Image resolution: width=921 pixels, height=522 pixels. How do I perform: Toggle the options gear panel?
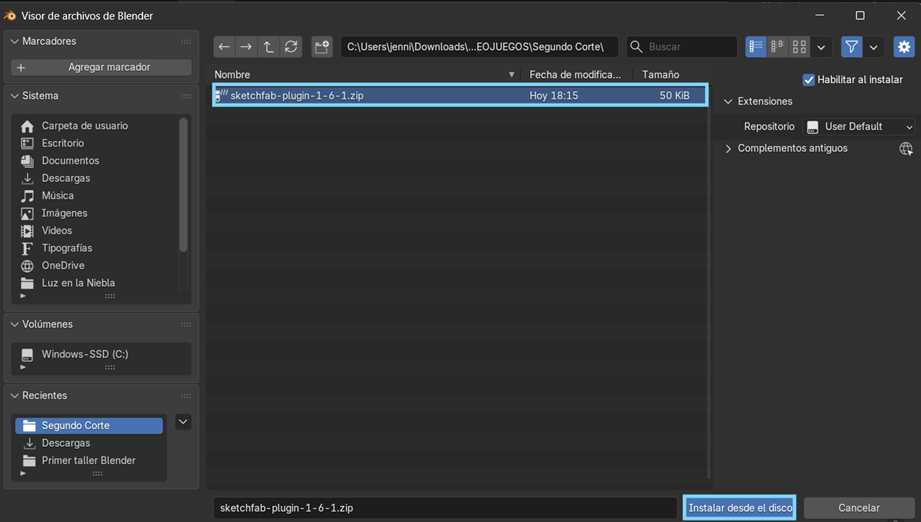click(x=904, y=47)
